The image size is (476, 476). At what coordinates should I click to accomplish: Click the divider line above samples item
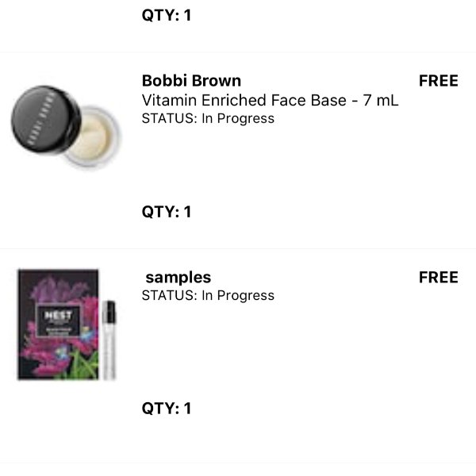click(238, 248)
